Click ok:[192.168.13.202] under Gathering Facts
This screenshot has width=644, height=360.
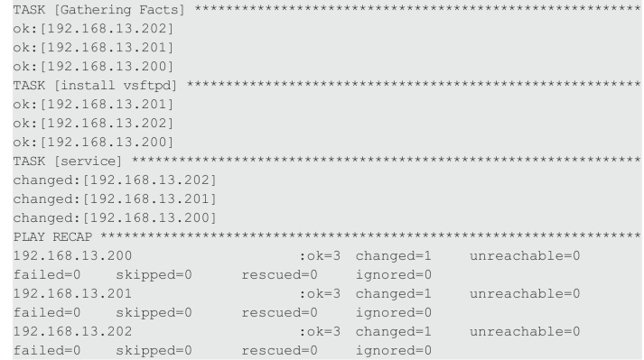94,28
